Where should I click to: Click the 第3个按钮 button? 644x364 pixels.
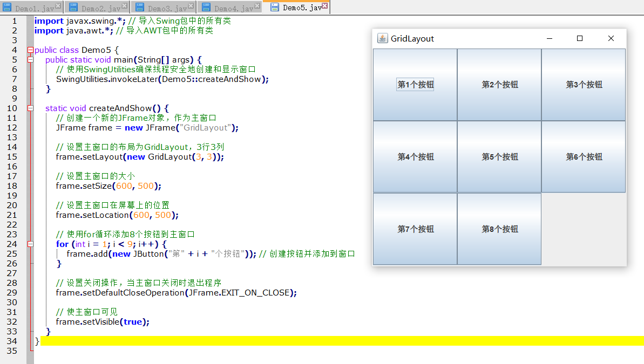click(x=584, y=85)
